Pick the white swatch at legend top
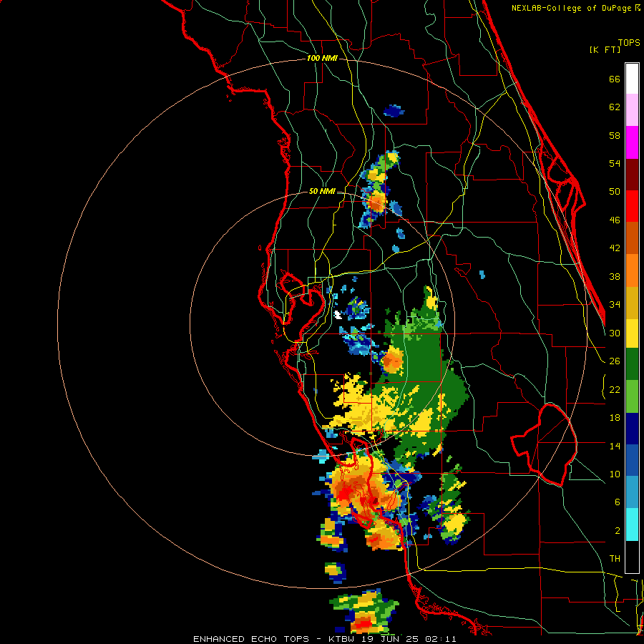This screenshot has width=644, height=644. click(x=632, y=79)
